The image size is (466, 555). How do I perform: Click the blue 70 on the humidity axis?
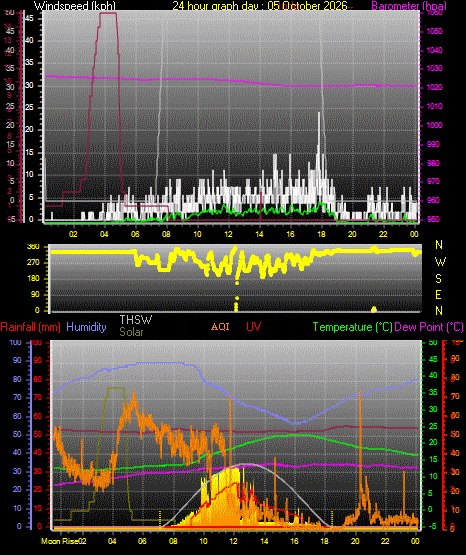tap(17, 397)
